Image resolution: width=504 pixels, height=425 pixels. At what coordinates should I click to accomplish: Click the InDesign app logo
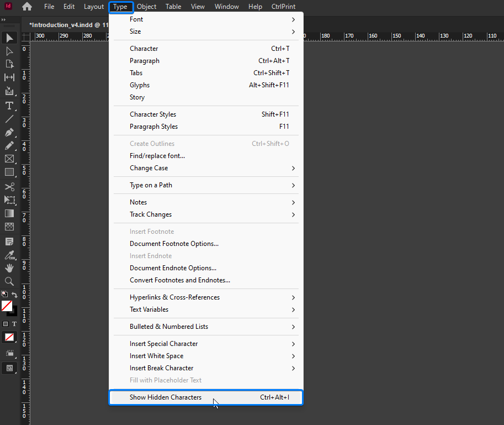(x=8, y=6)
